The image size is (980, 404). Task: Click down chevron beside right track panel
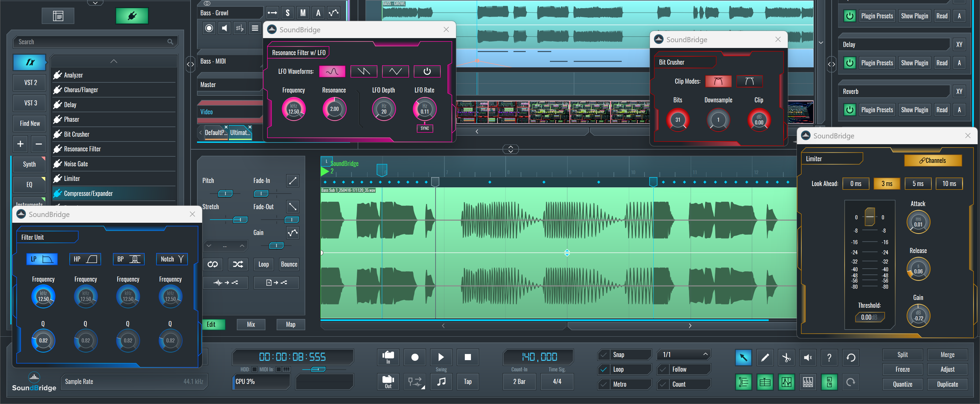[821, 43]
